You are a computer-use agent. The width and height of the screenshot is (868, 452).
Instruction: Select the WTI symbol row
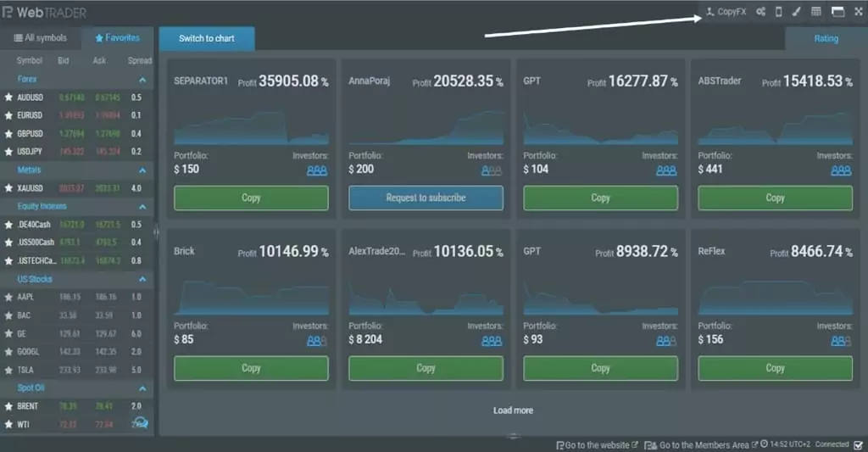tap(77, 424)
